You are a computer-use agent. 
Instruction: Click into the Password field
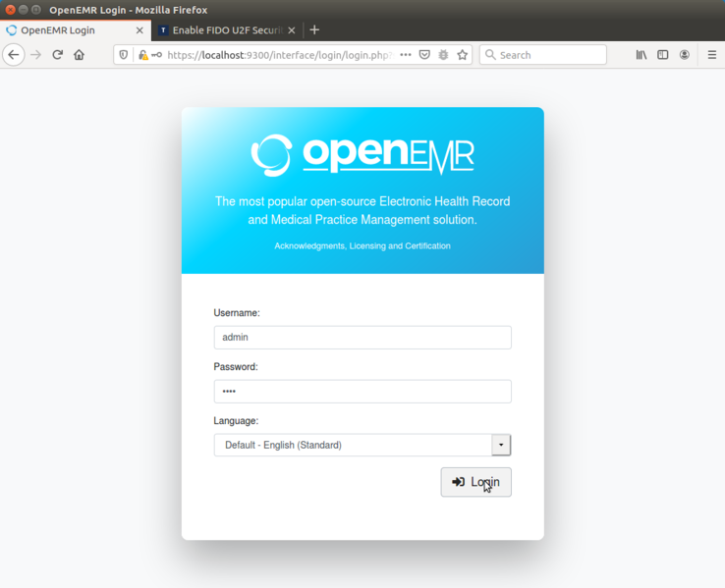(362, 391)
